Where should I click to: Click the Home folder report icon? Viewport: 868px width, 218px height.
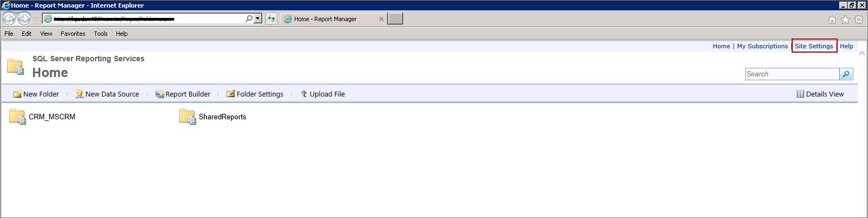15,67
